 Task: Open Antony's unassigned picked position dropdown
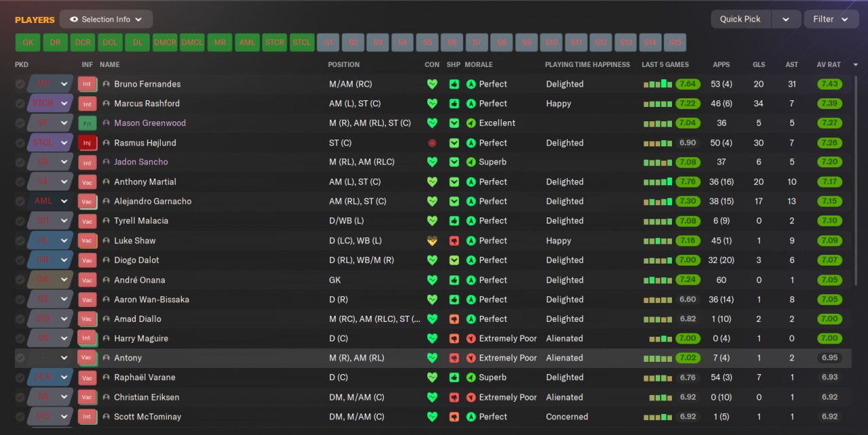[x=50, y=358]
